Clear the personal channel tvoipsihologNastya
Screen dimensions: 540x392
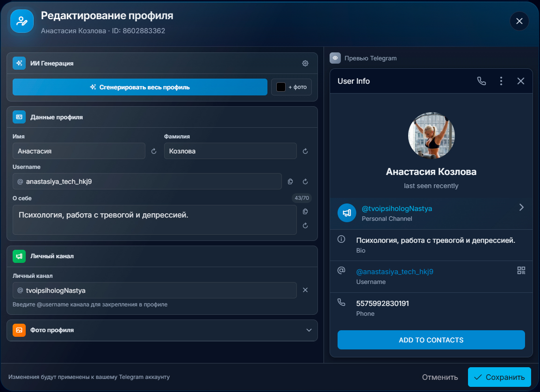[305, 290]
